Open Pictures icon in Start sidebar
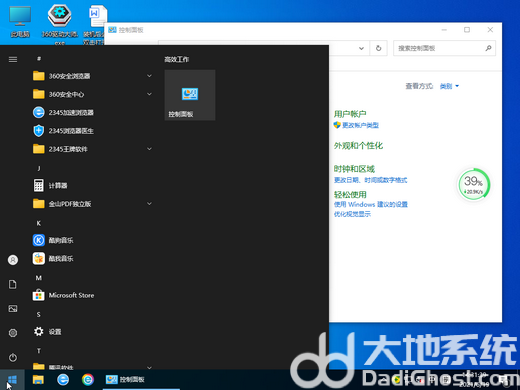The image size is (520, 390). tap(13, 309)
